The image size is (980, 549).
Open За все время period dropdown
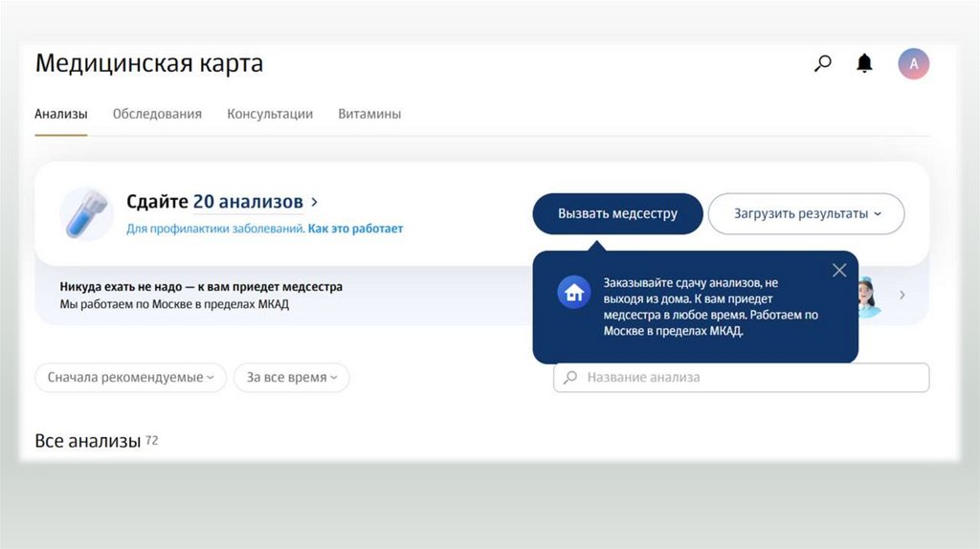click(x=291, y=377)
